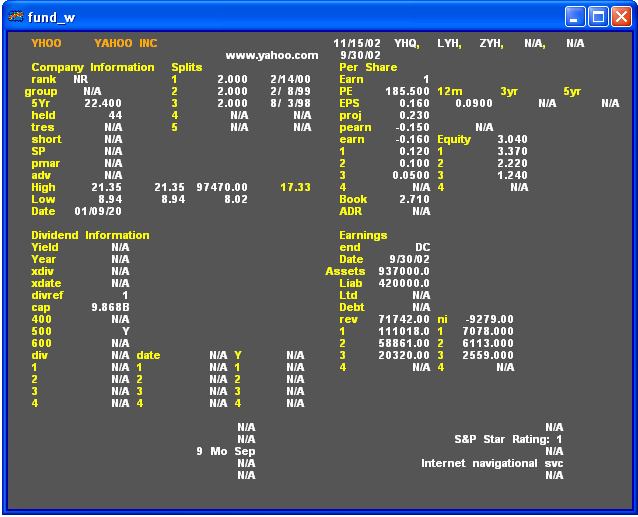The width and height of the screenshot is (638, 517).
Task: Click the www.yahoo.com web address
Action: tap(272, 55)
